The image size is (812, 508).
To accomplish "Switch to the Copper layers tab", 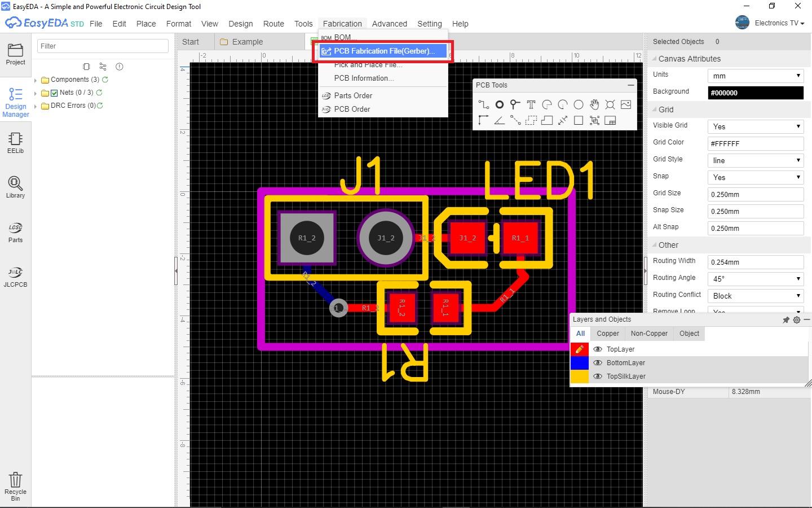I will [608, 334].
